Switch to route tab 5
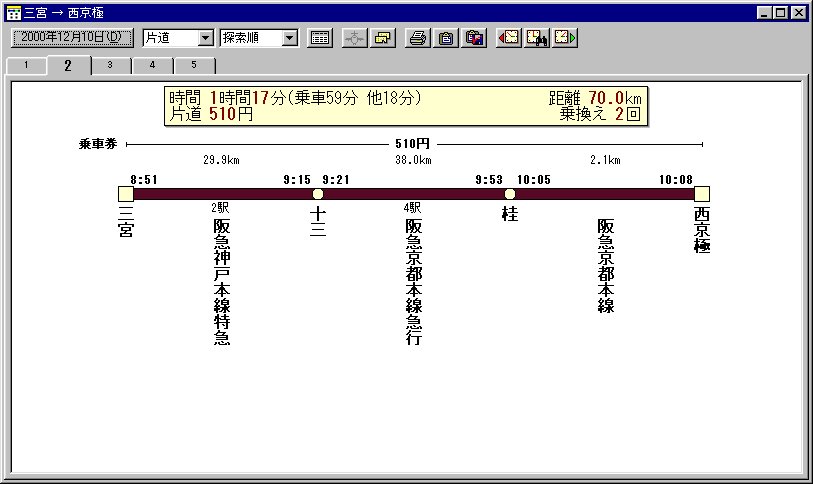This screenshot has height=484, width=813. point(194,65)
